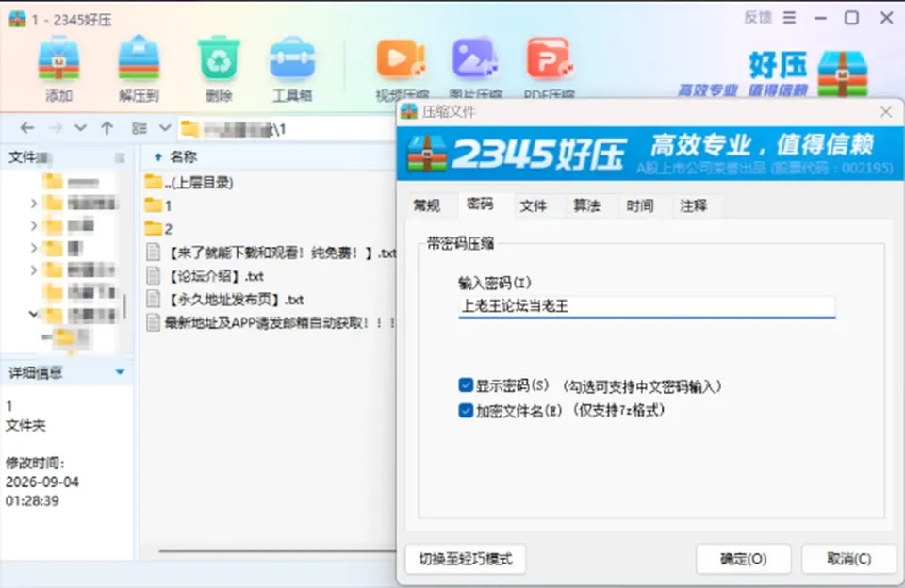Image resolution: width=905 pixels, height=588 pixels.
Task: Select folder 2 in file list
Action: (x=158, y=228)
